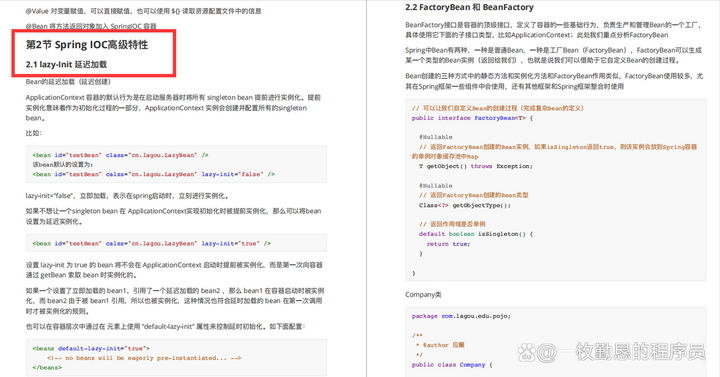Click the paragraph starting 'Bean创建的三种方式中'
Viewport: 720px width, 377px height.
554,81
